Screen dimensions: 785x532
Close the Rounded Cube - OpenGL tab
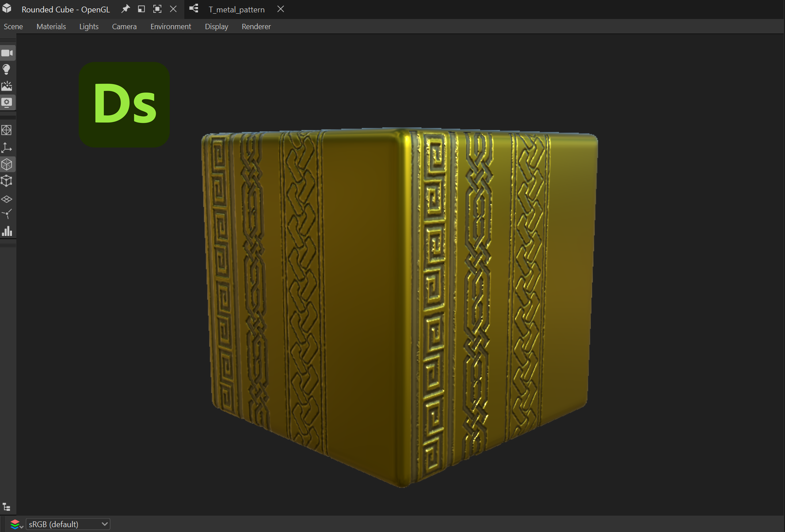173,9
